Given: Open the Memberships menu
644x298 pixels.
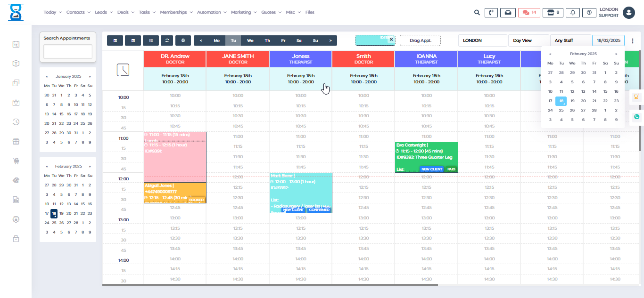Looking at the screenshot, I should [x=176, y=12].
